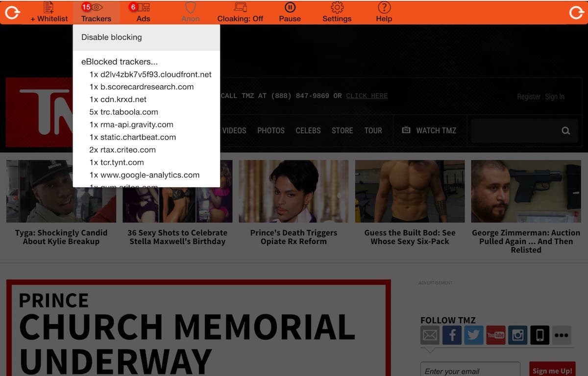Open the Register link
This screenshot has width=588, height=376.
[x=529, y=97]
